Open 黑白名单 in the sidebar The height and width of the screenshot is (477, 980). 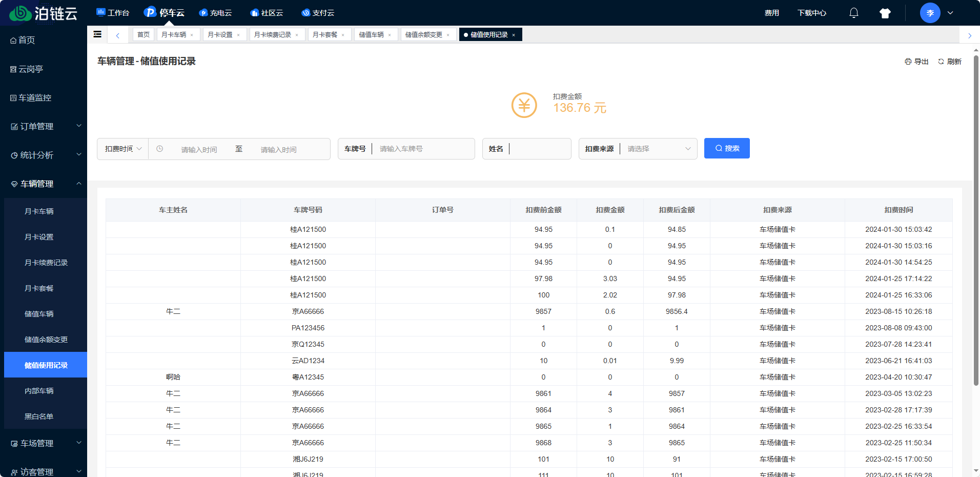pyautogui.click(x=46, y=416)
